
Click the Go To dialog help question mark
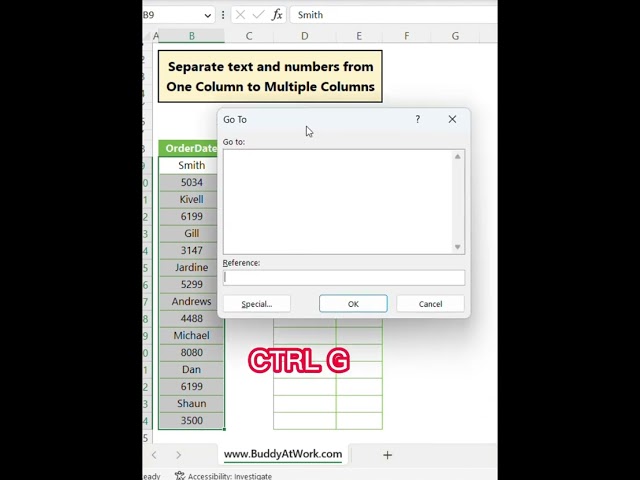(418, 119)
